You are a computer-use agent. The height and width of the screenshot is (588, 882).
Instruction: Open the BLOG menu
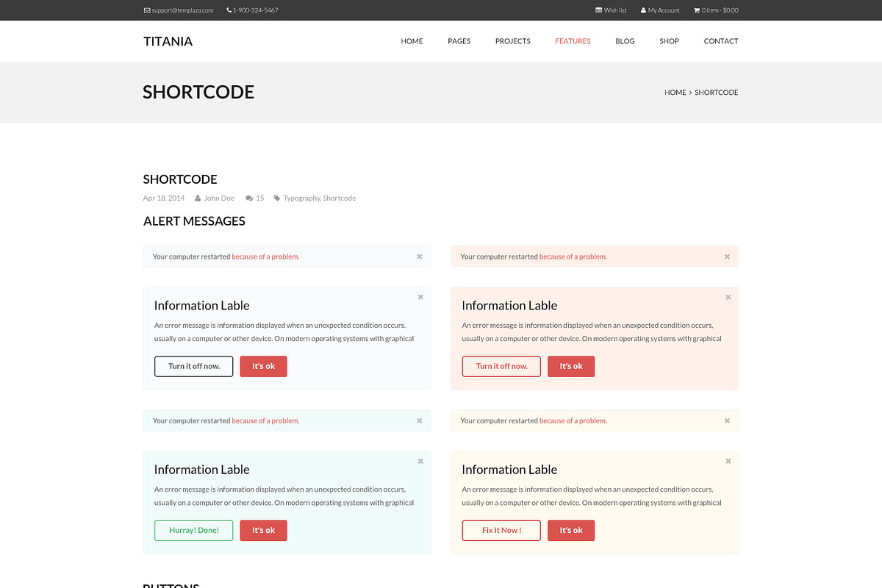coord(625,41)
